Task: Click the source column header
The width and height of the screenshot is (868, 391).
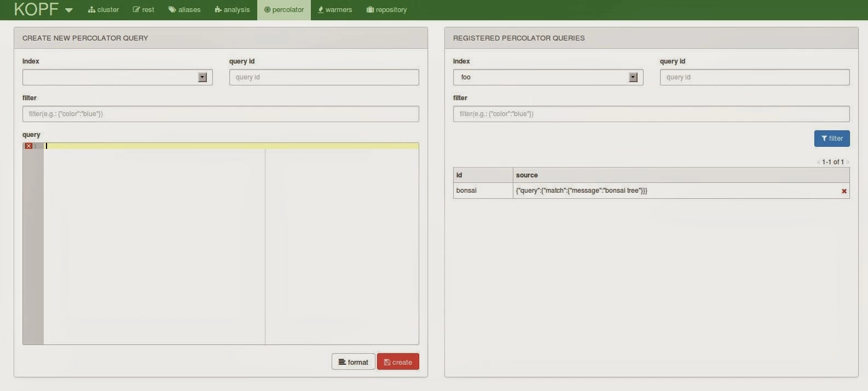Action: (x=681, y=175)
